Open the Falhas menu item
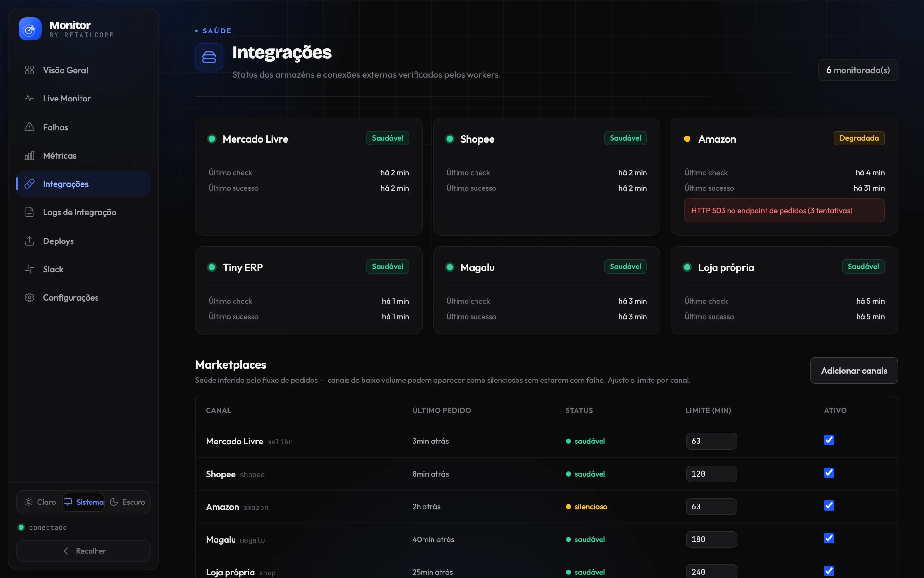 point(83,127)
